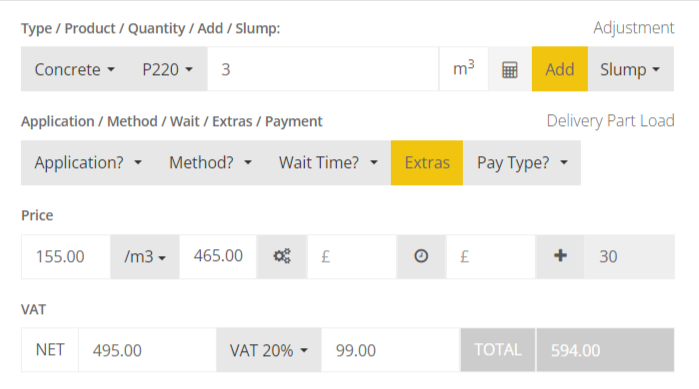Expand the Wait Time? dropdown

coord(329,163)
